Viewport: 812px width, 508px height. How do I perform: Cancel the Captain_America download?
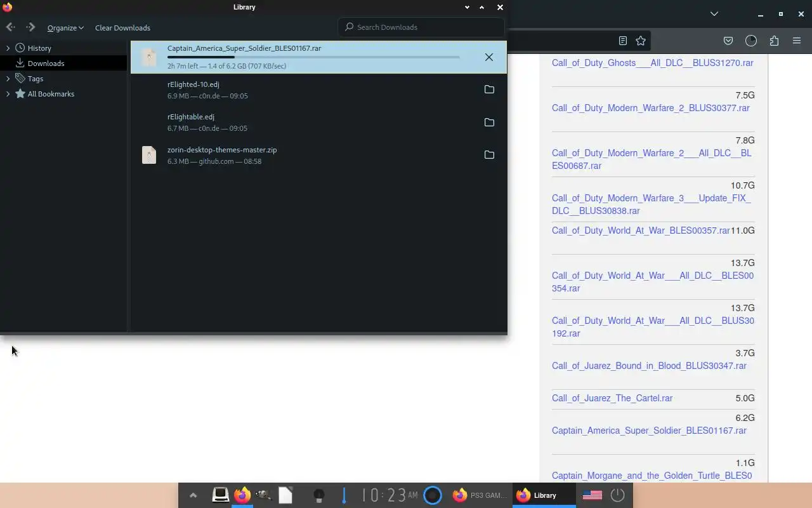(x=489, y=57)
